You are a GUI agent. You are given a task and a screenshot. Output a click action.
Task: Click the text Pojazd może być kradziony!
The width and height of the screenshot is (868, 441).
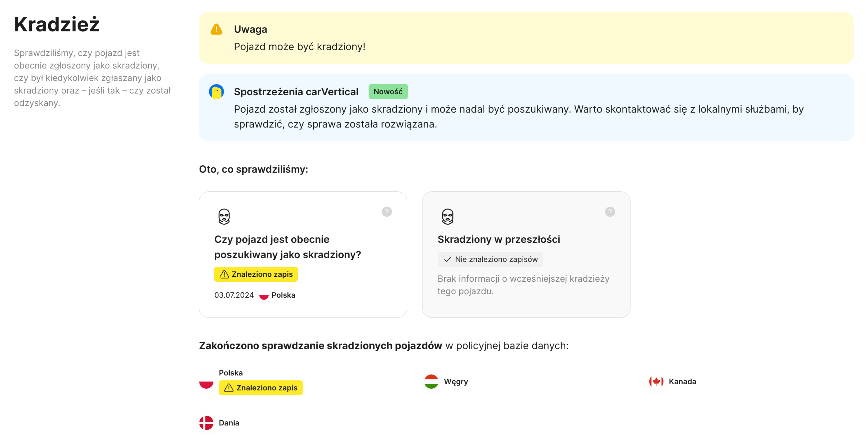click(300, 47)
